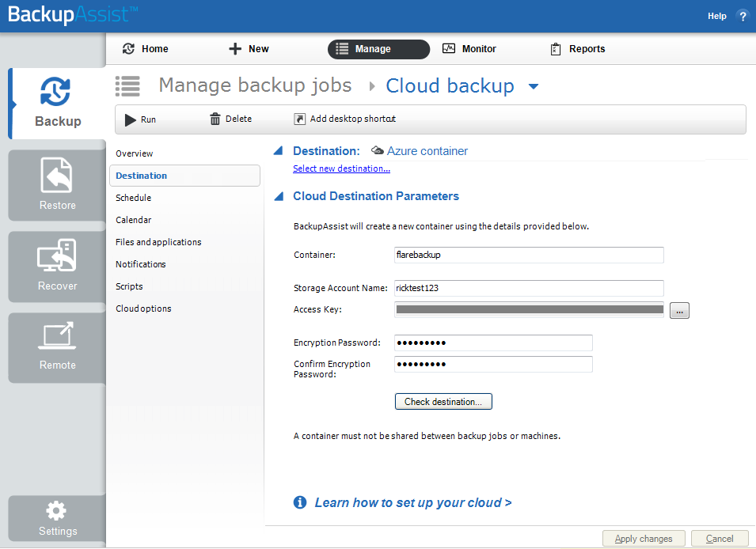Viewport: 756px width, 549px height.
Task: Go to Notifications section
Action: 141,265
